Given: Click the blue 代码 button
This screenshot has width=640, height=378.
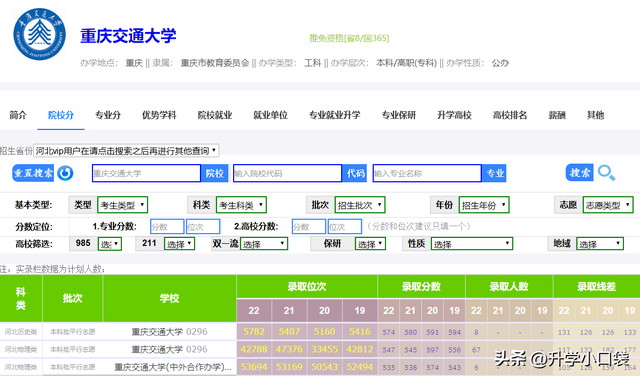Looking at the screenshot, I should [355, 173].
